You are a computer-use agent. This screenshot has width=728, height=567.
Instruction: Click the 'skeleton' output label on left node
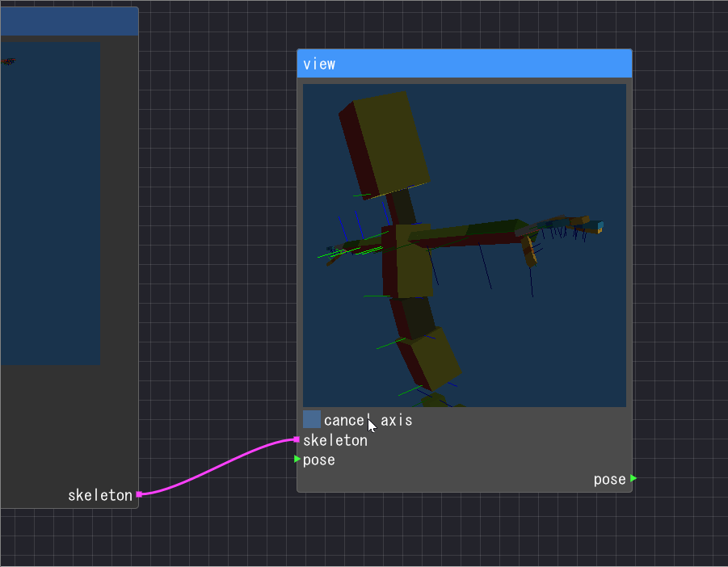[x=100, y=495]
